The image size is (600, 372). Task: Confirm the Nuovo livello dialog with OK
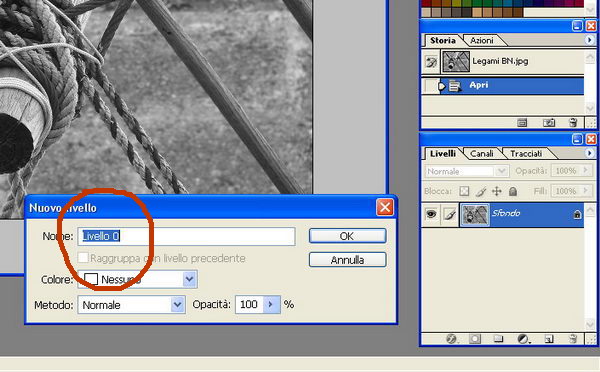pos(347,236)
